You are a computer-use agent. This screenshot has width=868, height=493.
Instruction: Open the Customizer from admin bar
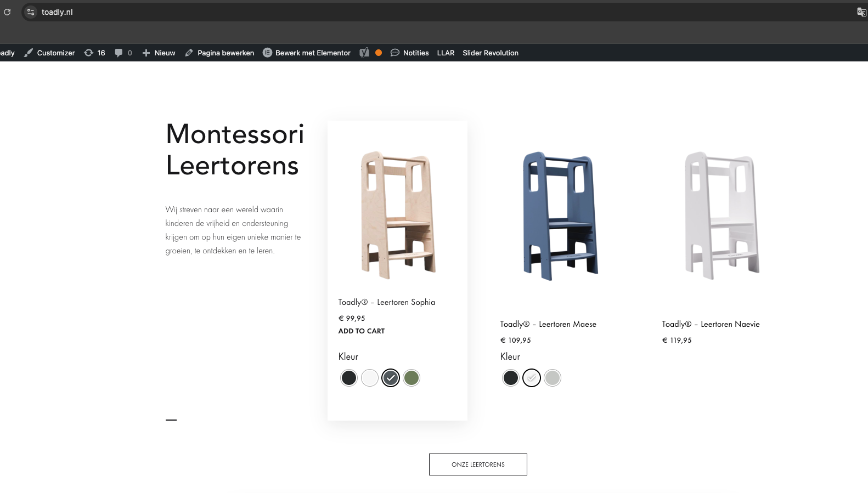pyautogui.click(x=49, y=53)
